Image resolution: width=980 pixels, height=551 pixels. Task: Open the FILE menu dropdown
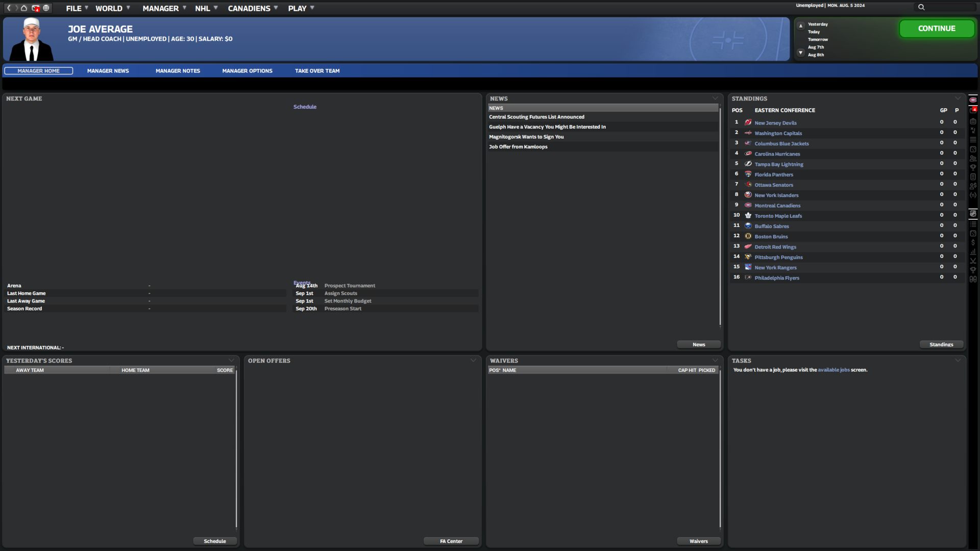pyautogui.click(x=77, y=8)
